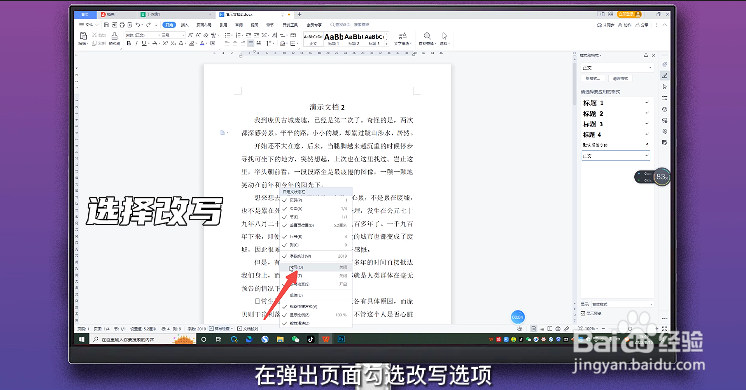Image resolution: width=746 pixels, height=390 pixels.
Task: Open File Explorer from the taskbar
Action: point(280,339)
